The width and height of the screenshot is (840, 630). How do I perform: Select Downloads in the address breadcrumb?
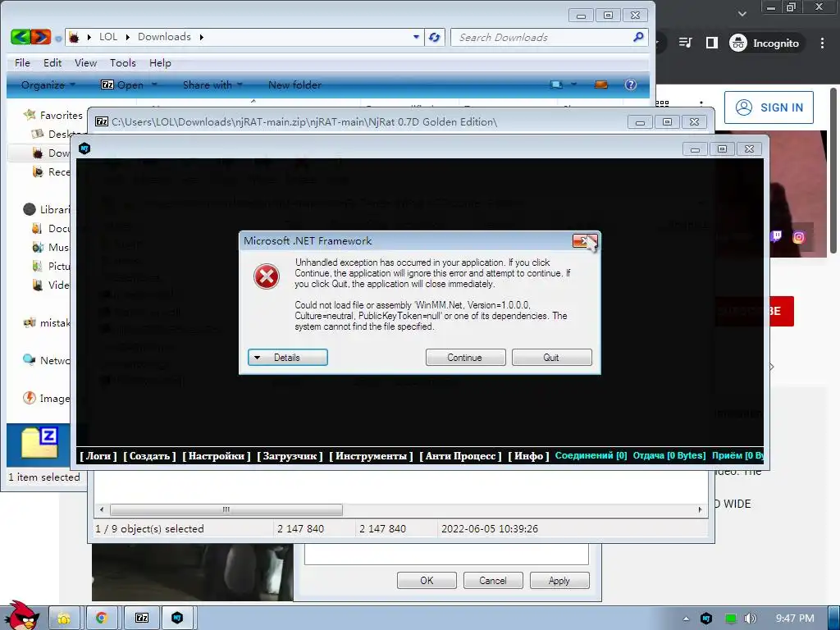pyautogui.click(x=164, y=37)
